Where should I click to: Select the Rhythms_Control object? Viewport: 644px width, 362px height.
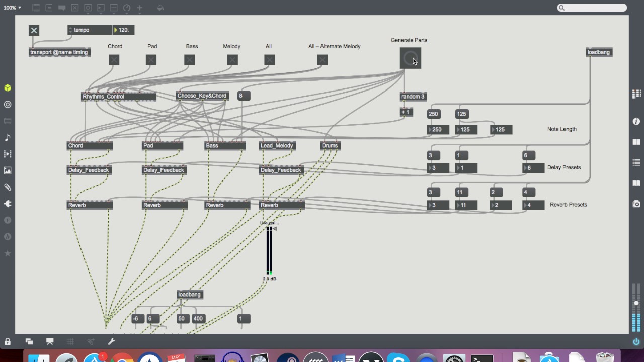tap(119, 96)
